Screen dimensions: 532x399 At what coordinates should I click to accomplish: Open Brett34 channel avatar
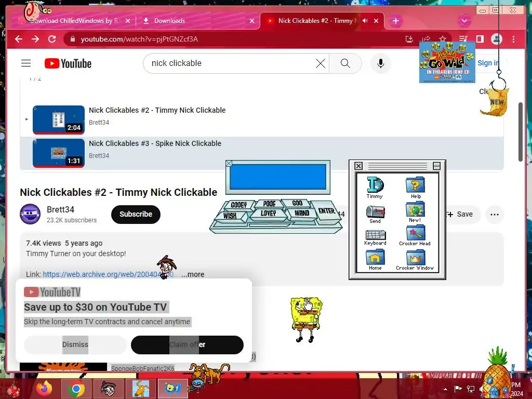[x=30, y=214]
